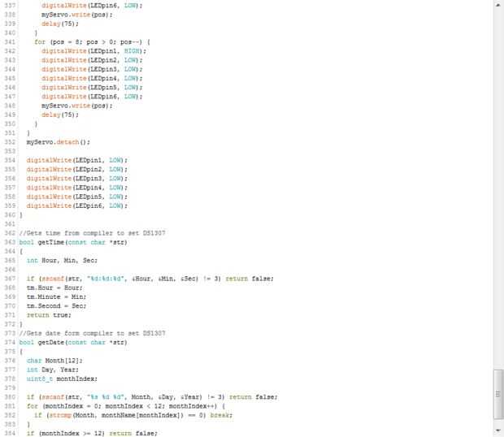The height and width of the screenshot is (437, 504).
Task: Click the getDate function declaration on line 374
Action: pos(73,342)
